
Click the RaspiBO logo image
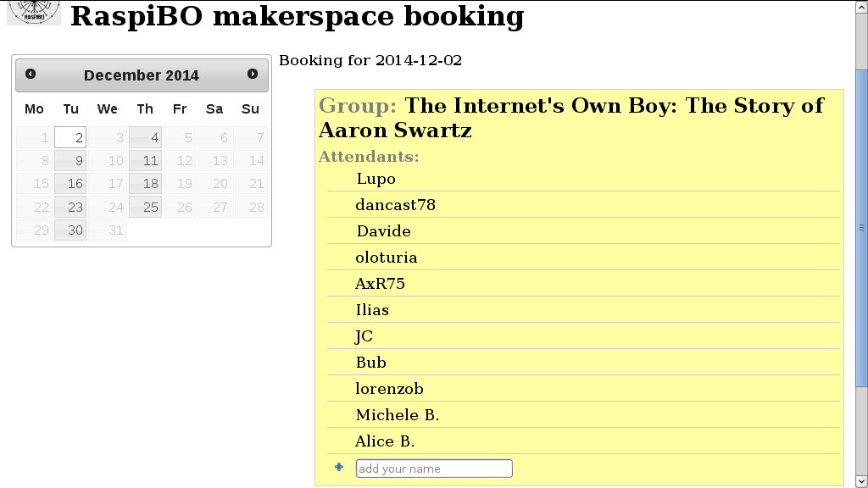34,12
